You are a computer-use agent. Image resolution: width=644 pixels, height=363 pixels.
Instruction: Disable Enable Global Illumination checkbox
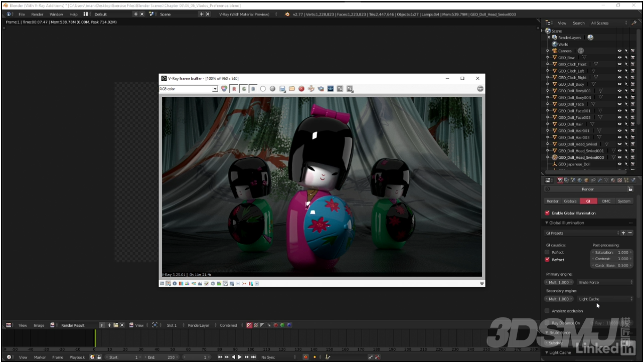click(x=547, y=213)
